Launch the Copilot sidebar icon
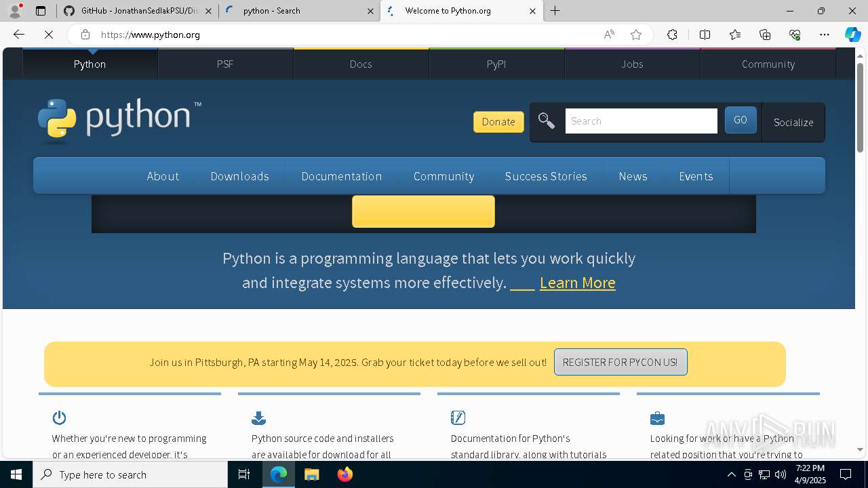Image resolution: width=868 pixels, height=488 pixels. (852, 35)
